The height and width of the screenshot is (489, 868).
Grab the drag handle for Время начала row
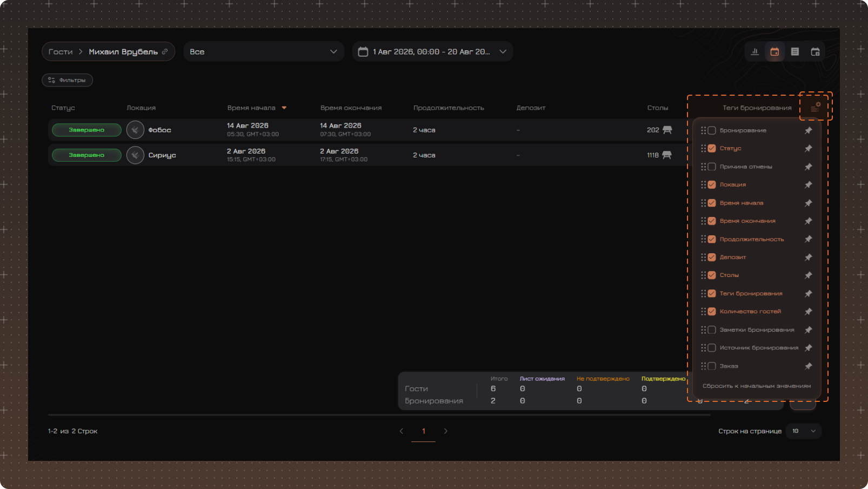[x=704, y=203]
